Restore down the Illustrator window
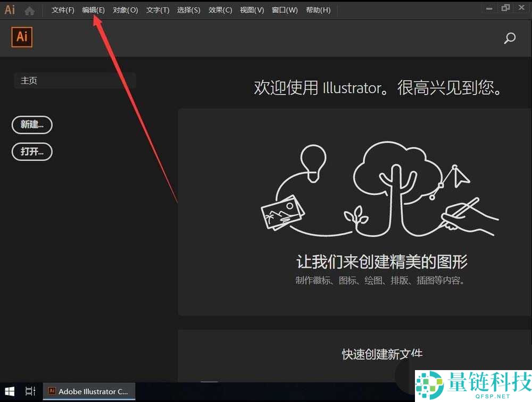 pos(505,7)
